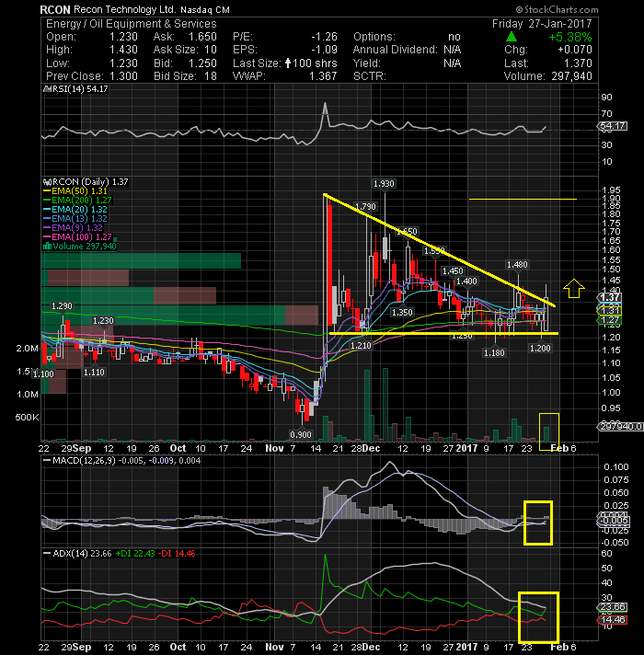The height and width of the screenshot is (655, 644).
Task: Click '297,940' beside Volume in header
Action: pos(571,76)
